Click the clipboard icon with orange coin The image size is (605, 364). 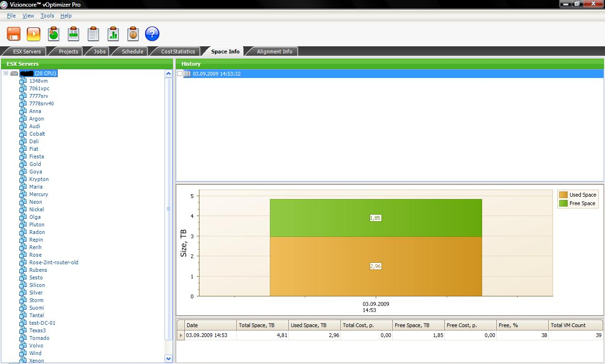(x=133, y=34)
